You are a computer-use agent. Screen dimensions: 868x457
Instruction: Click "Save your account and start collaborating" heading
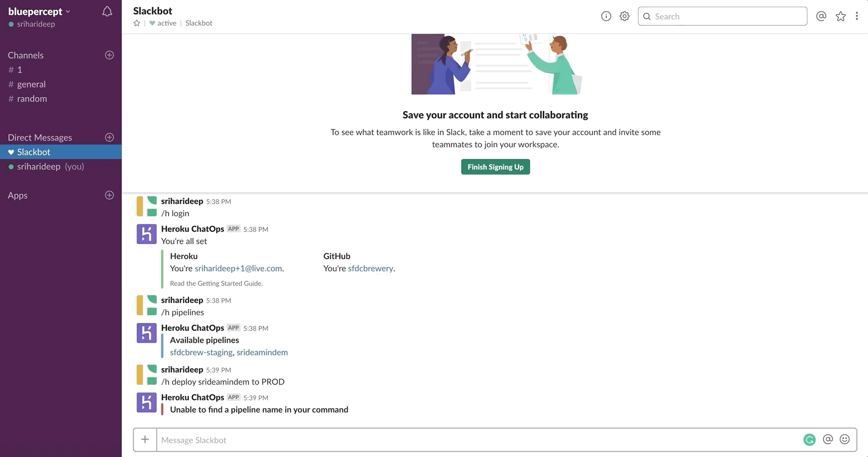pos(495,115)
